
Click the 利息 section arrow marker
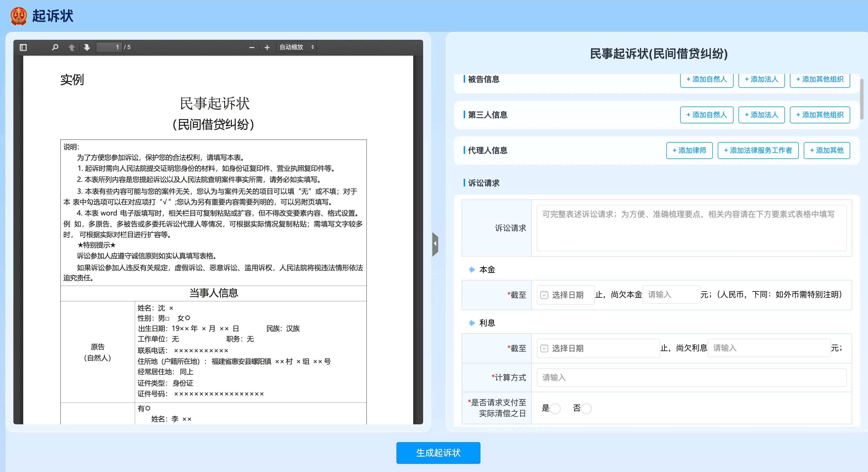tap(472, 323)
